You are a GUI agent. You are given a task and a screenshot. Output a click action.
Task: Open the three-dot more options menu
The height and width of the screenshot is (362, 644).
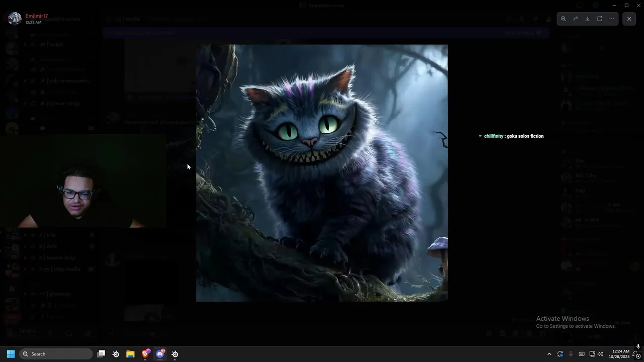pos(612,19)
